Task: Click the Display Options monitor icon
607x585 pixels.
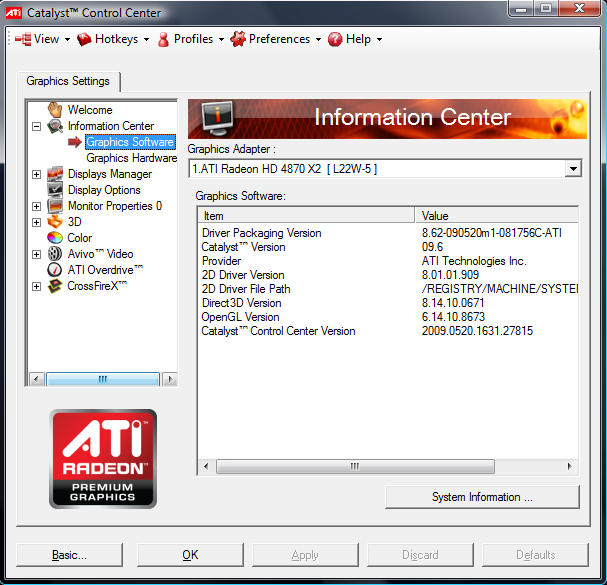Action: click(55, 190)
